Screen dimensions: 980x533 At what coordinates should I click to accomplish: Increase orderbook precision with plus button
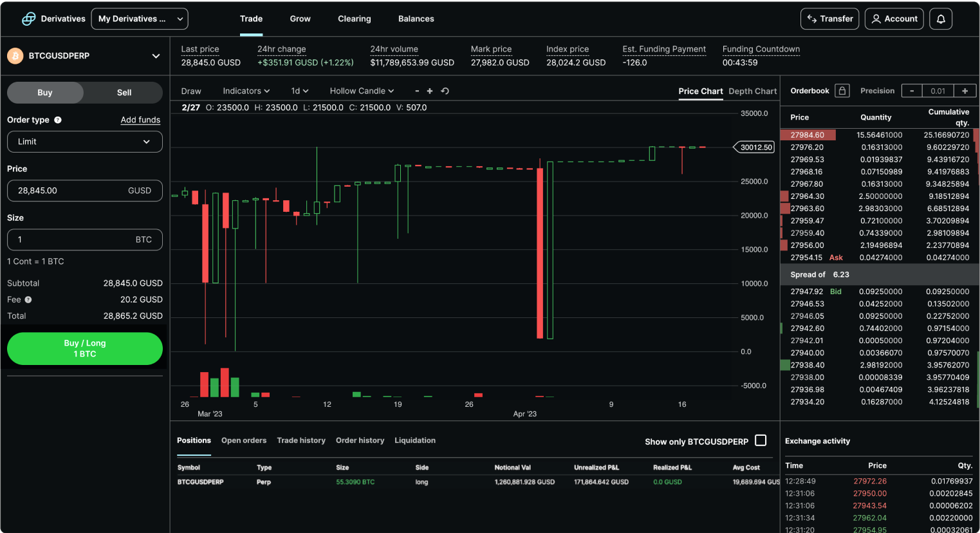[x=965, y=91]
